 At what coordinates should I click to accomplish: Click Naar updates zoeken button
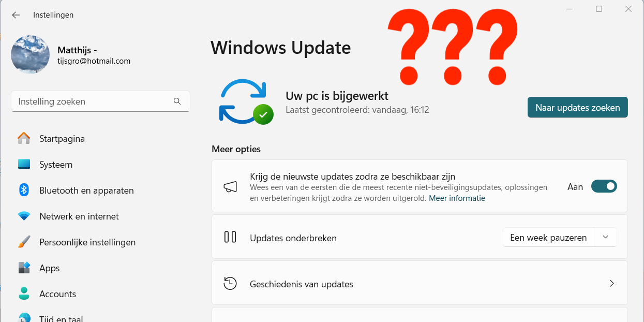pyautogui.click(x=577, y=108)
